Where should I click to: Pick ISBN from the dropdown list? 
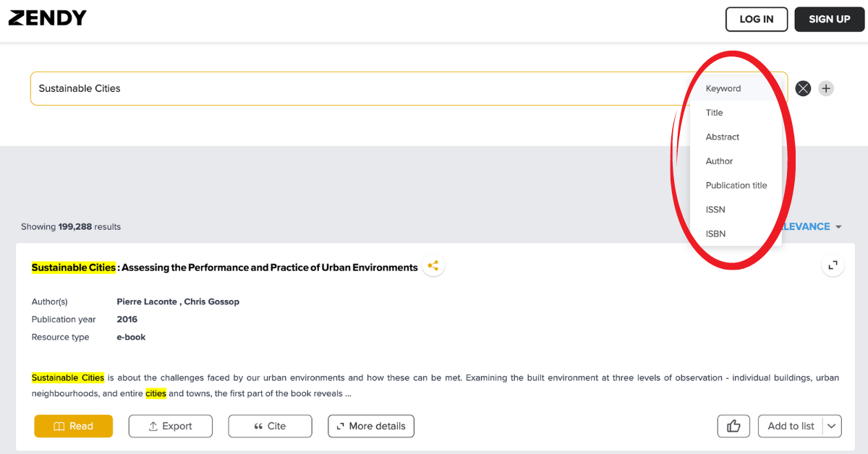[x=715, y=234]
